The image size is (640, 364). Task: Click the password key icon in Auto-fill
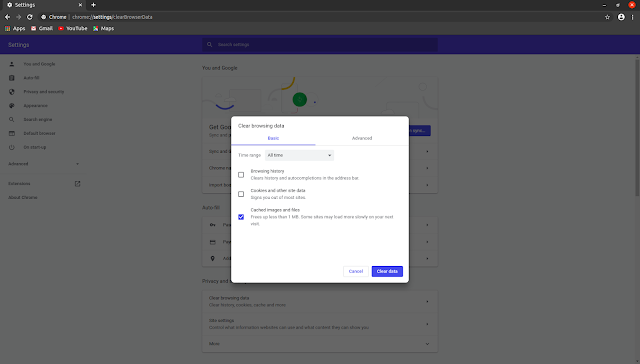213,225
